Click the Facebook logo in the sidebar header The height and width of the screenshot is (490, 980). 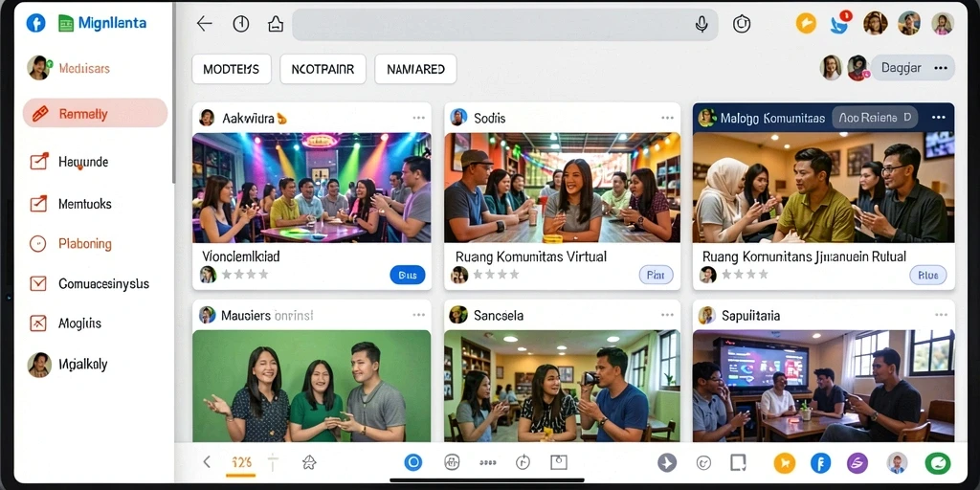click(36, 23)
